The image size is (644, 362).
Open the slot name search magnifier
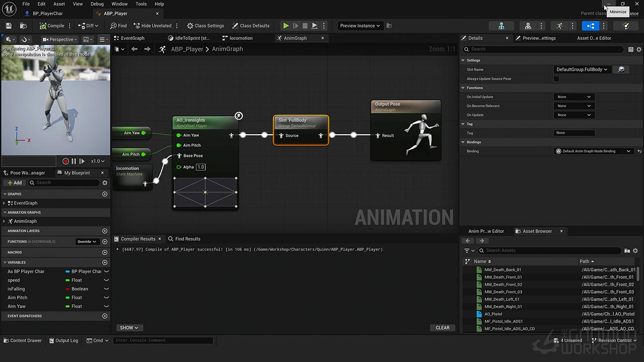[621, 69]
